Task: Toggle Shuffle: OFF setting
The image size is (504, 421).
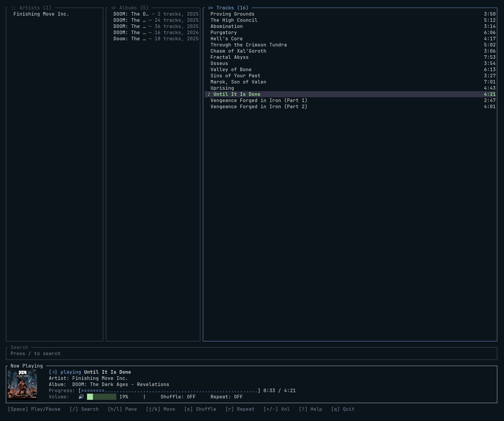Action: tap(178, 397)
